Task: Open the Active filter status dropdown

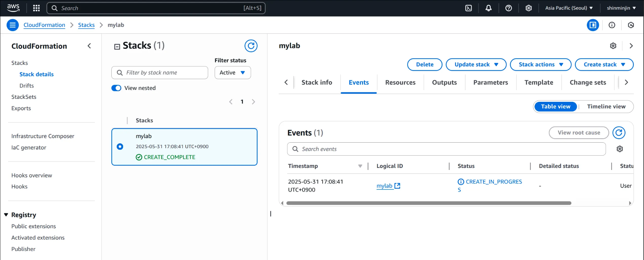Action: point(233,73)
